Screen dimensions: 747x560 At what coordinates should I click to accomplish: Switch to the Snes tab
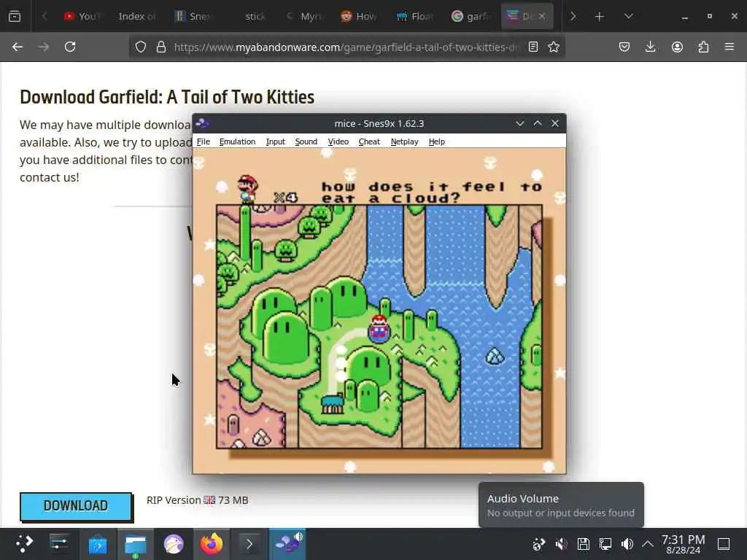[193, 16]
